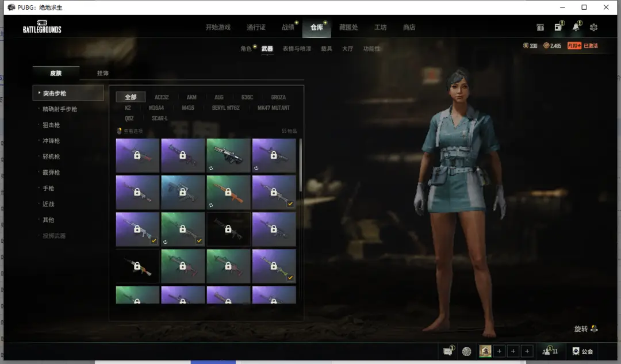This screenshot has width=621, height=364.
Task: Click the news icon left of the bell
Action: coord(558,27)
